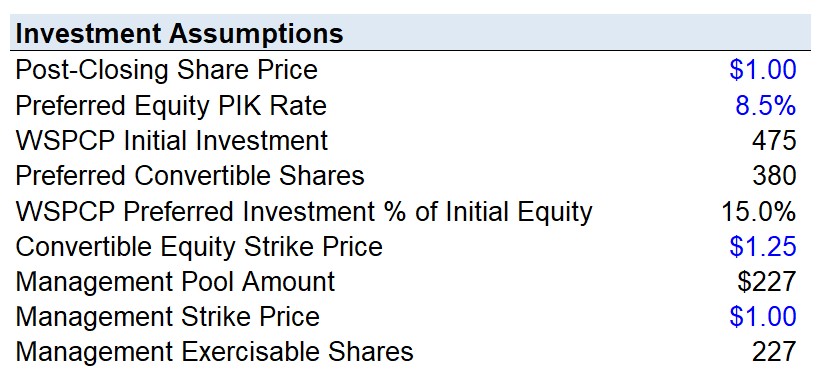
Task: Click the Management Exercisable Shares label
Action: 214,352
